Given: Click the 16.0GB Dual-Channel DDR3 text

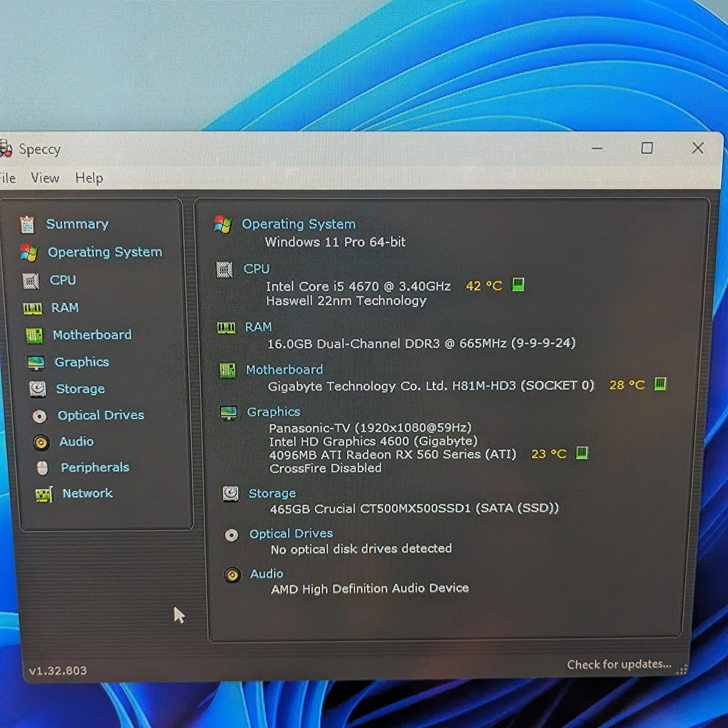Looking at the screenshot, I should click(422, 344).
